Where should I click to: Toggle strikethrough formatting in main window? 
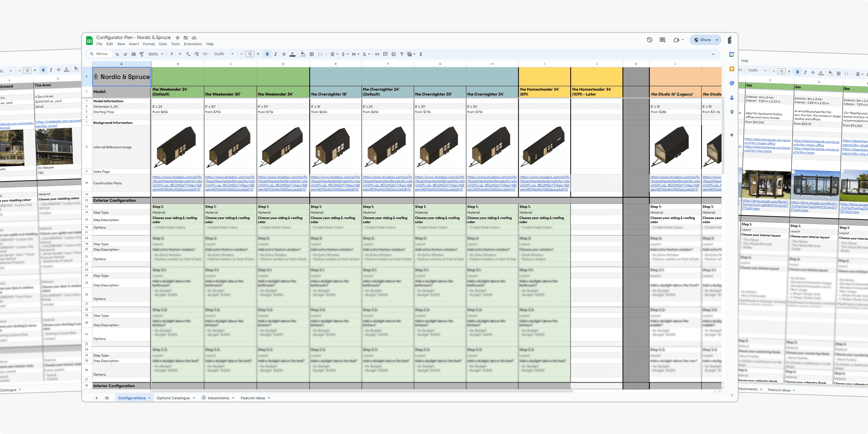click(284, 54)
